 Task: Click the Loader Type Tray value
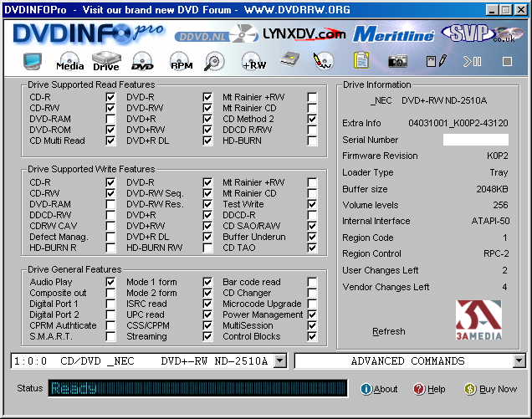tap(499, 172)
